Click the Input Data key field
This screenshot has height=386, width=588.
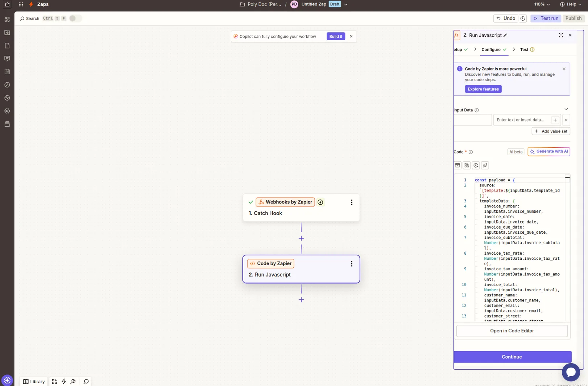tap(473, 120)
